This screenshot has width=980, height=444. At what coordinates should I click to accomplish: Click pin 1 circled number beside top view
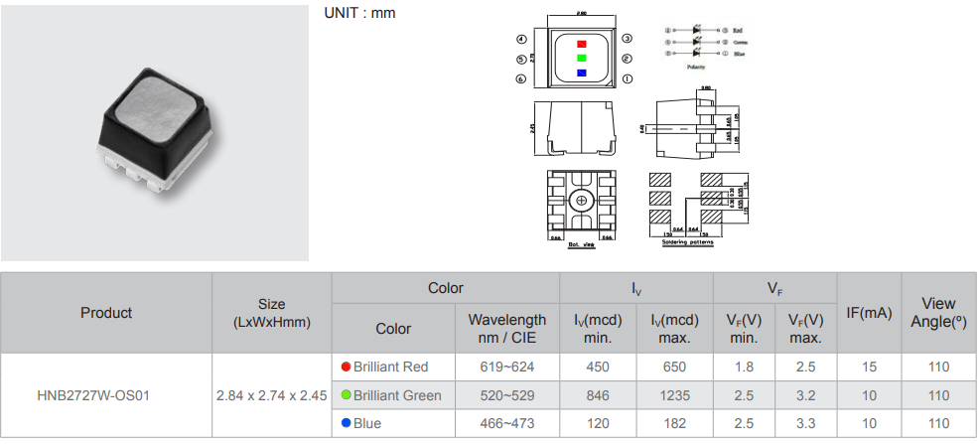[x=628, y=76]
